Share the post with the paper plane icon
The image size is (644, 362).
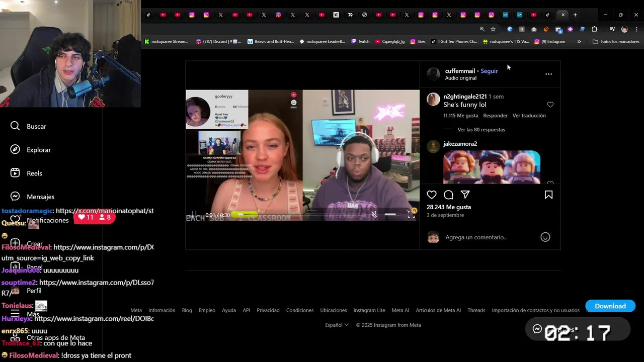tap(465, 195)
